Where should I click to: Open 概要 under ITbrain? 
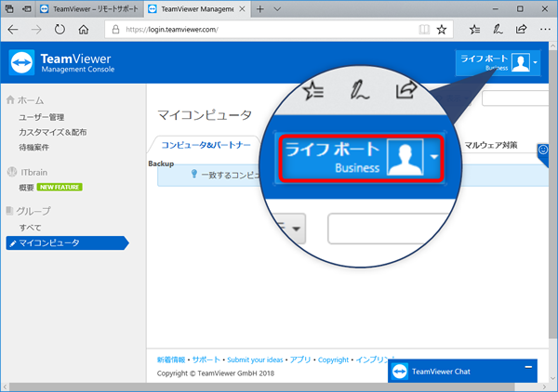[x=26, y=188]
